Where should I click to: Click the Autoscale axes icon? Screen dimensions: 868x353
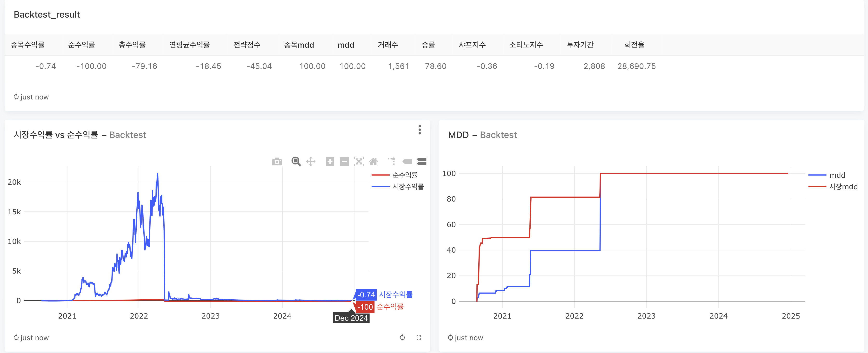pos(359,161)
